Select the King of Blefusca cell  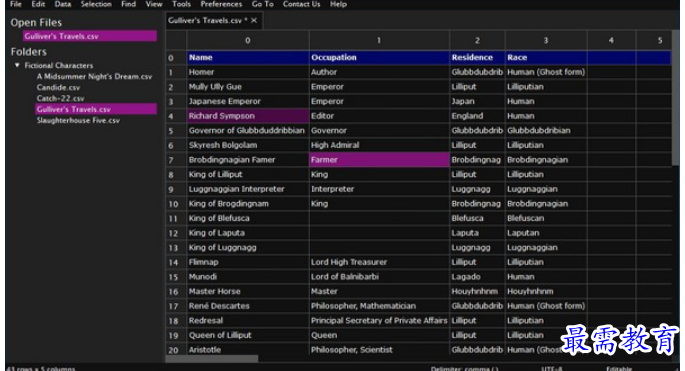pyautogui.click(x=248, y=218)
